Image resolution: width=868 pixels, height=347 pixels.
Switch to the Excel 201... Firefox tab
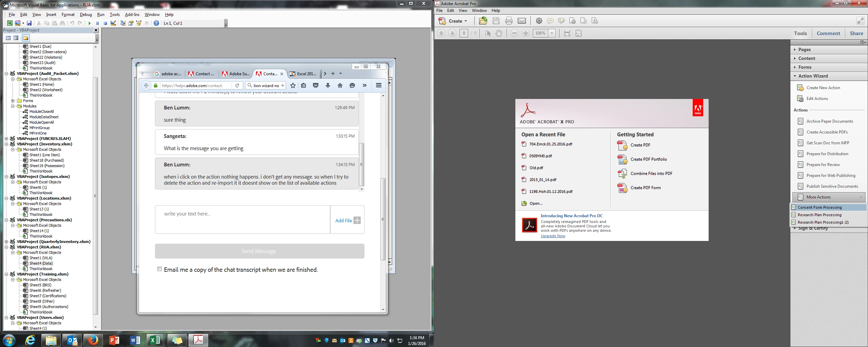click(303, 74)
